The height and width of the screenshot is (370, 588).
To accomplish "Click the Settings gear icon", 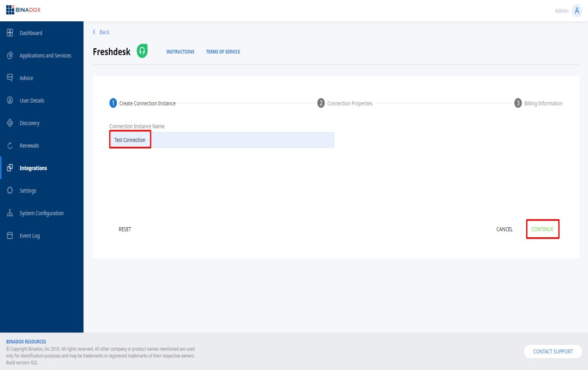I will pyautogui.click(x=10, y=190).
